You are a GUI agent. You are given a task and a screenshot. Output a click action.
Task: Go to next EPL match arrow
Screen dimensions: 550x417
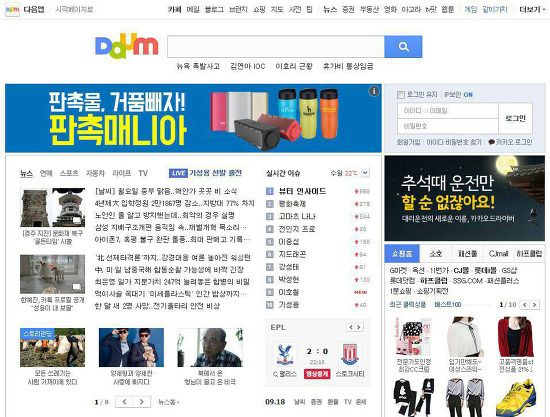tap(359, 327)
